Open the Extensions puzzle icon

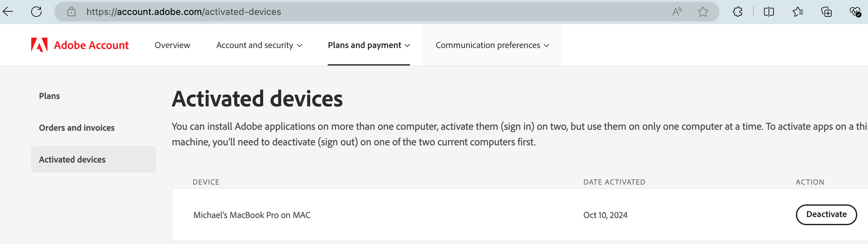coord(737,12)
